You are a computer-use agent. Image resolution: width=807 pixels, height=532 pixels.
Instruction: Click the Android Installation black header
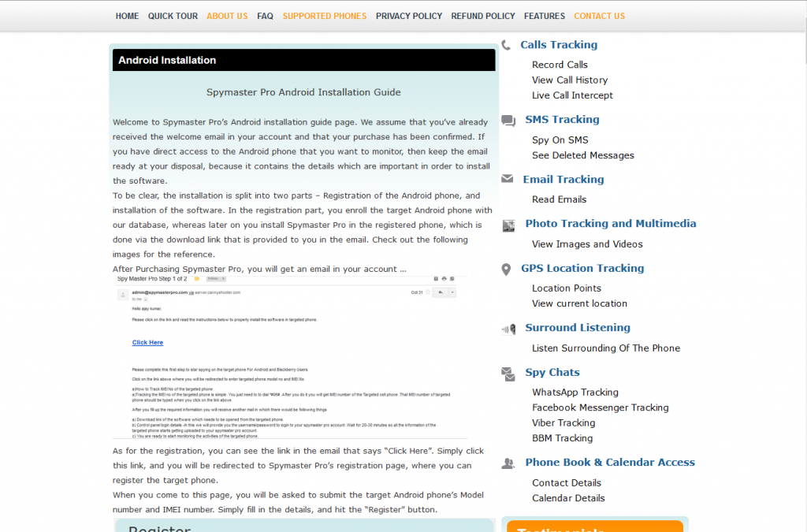tap(303, 60)
